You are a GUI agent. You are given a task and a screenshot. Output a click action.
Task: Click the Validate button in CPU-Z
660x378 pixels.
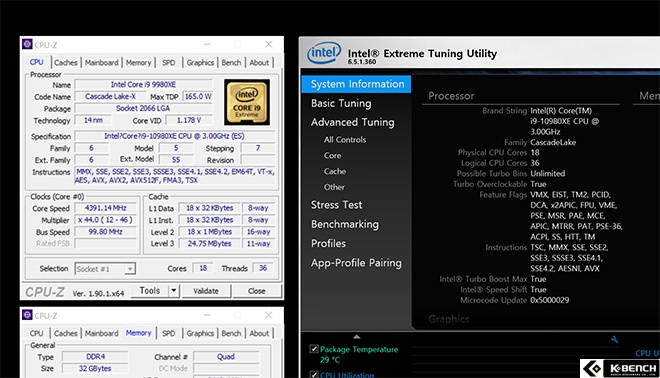206,291
